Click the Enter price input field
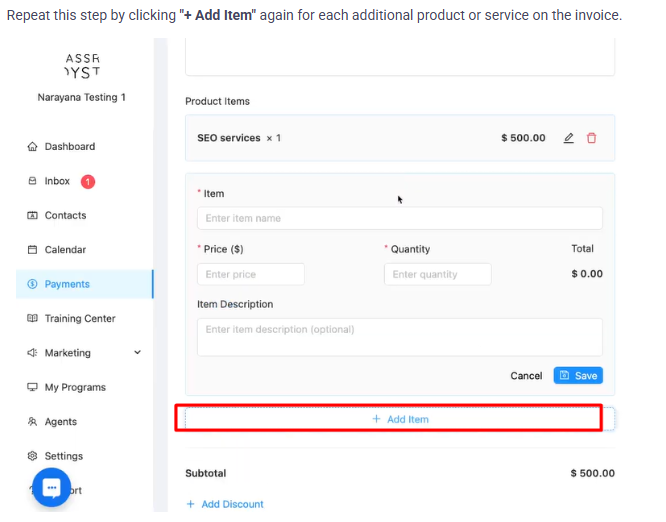The image size is (666, 522). coord(251,274)
